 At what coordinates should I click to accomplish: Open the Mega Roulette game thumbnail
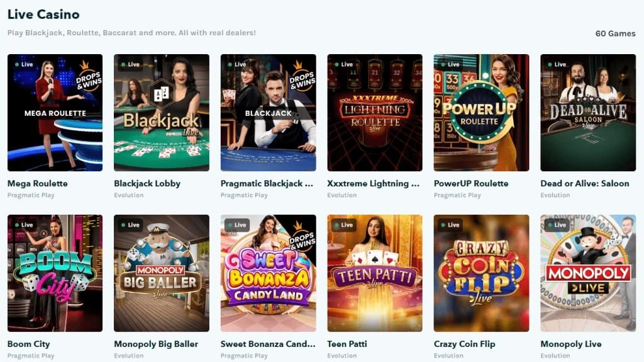(55, 113)
